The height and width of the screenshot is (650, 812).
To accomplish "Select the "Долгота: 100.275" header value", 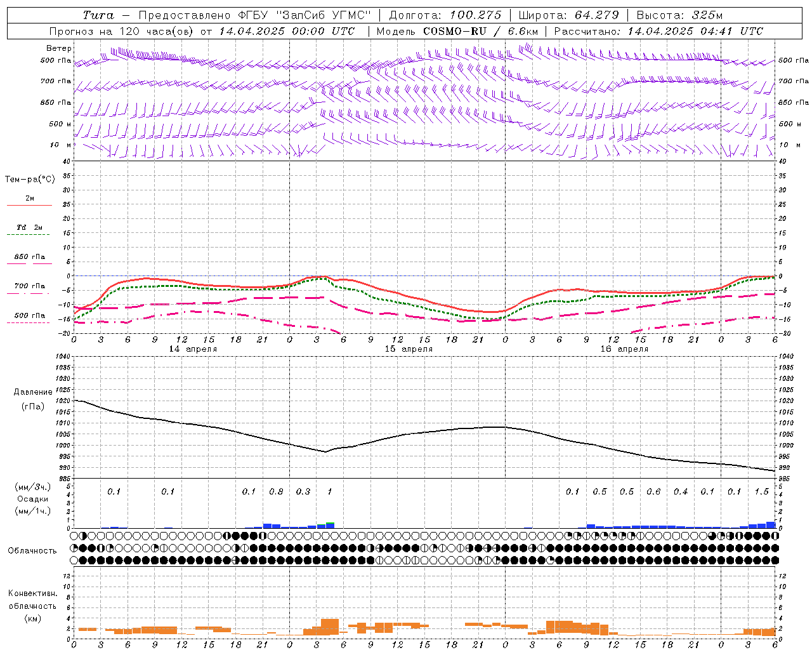I will click(445, 15).
